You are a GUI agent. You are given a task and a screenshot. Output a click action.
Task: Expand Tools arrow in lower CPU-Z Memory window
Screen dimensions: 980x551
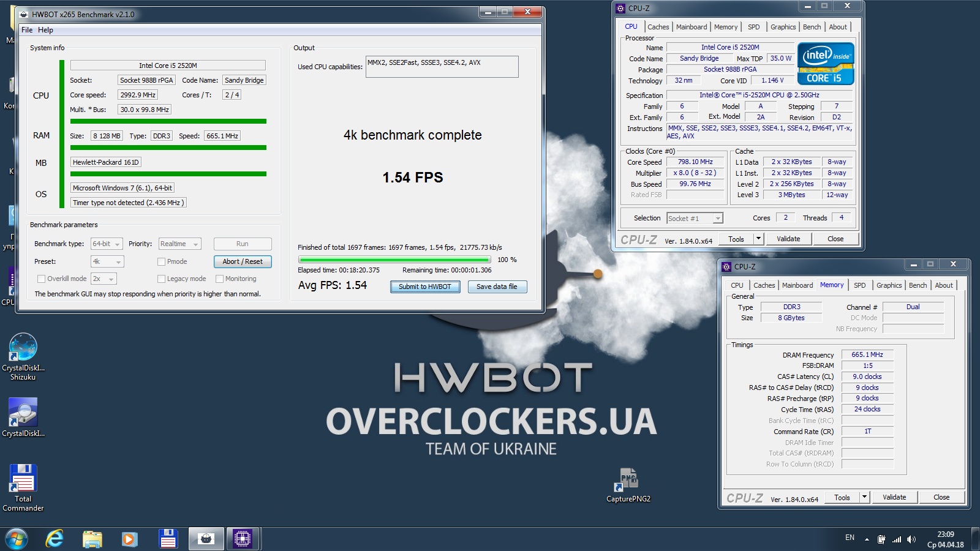click(x=864, y=497)
